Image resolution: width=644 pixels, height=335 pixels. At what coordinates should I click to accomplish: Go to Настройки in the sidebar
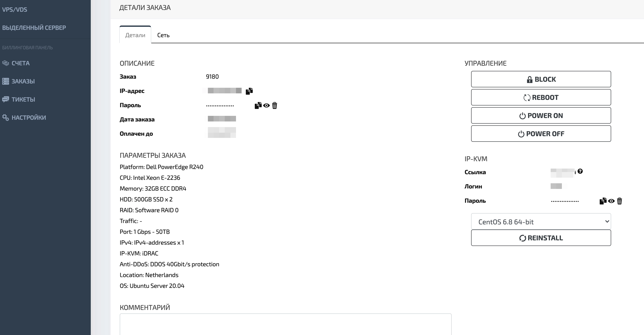click(29, 118)
